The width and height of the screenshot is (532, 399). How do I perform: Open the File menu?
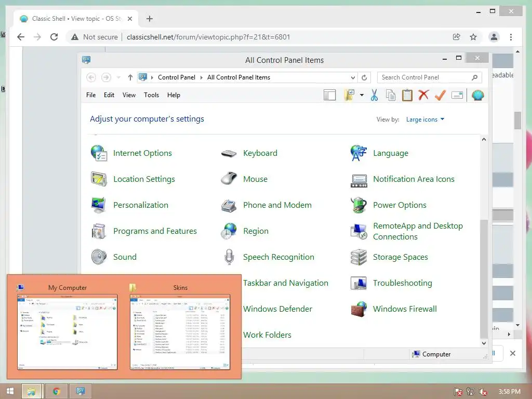[x=90, y=95]
